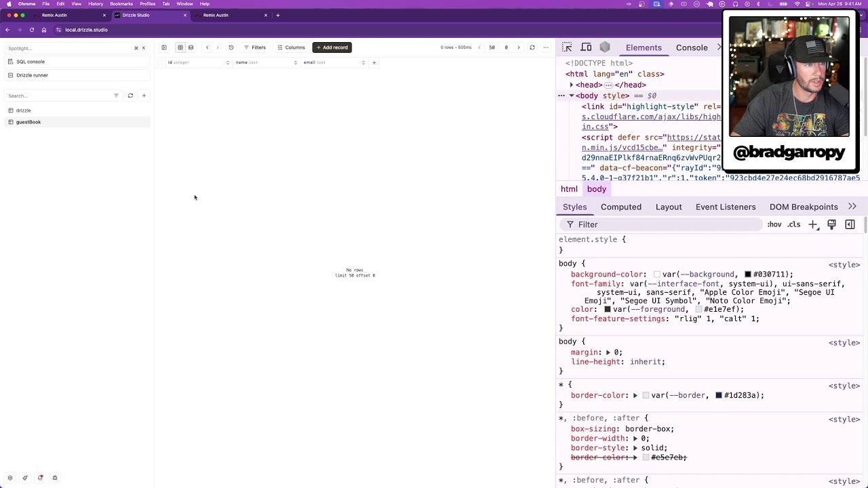Add a new column with plus icon
This screenshot has height=488, width=868.
(374, 62)
